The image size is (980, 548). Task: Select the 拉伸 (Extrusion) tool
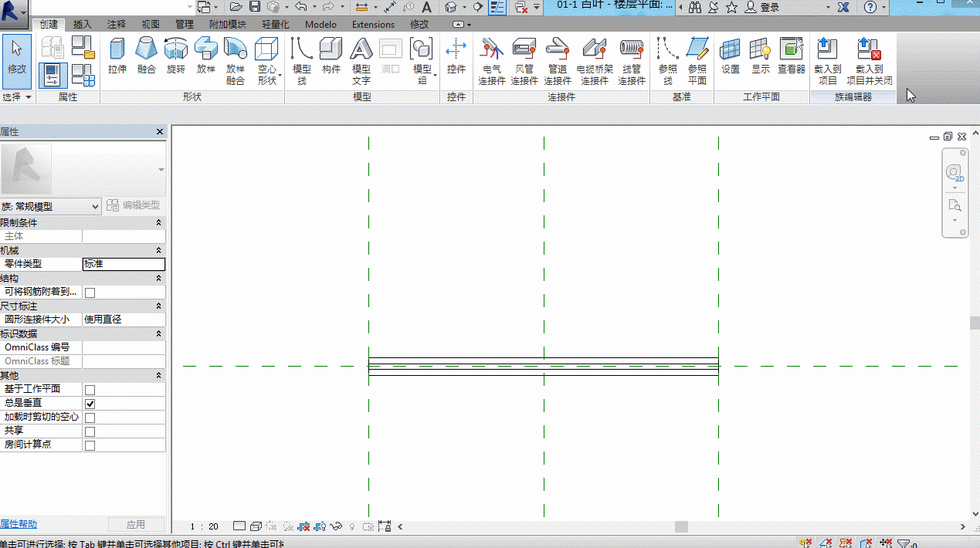117,56
